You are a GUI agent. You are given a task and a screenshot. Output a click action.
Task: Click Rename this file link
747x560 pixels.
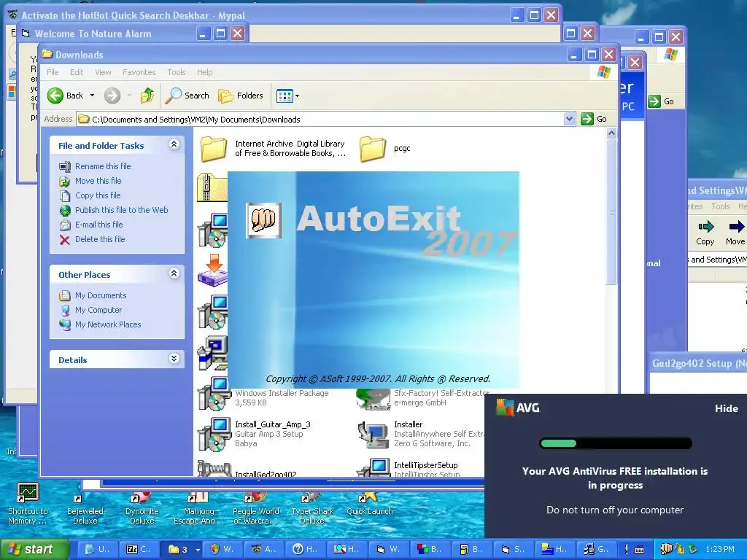(103, 166)
